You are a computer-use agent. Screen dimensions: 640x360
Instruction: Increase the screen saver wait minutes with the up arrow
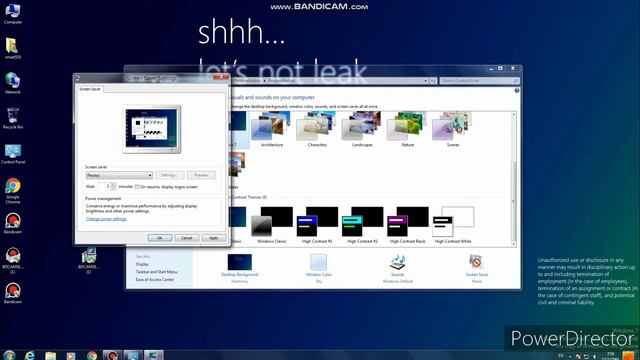(113, 184)
